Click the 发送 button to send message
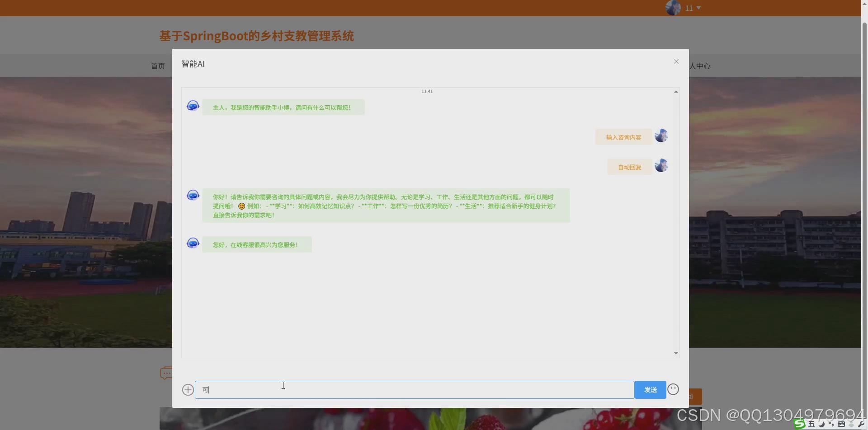Viewport: 868px width, 430px height. click(x=650, y=389)
